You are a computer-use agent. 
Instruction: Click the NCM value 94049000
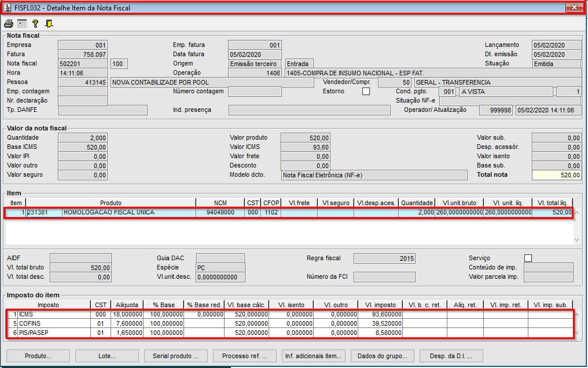220,213
